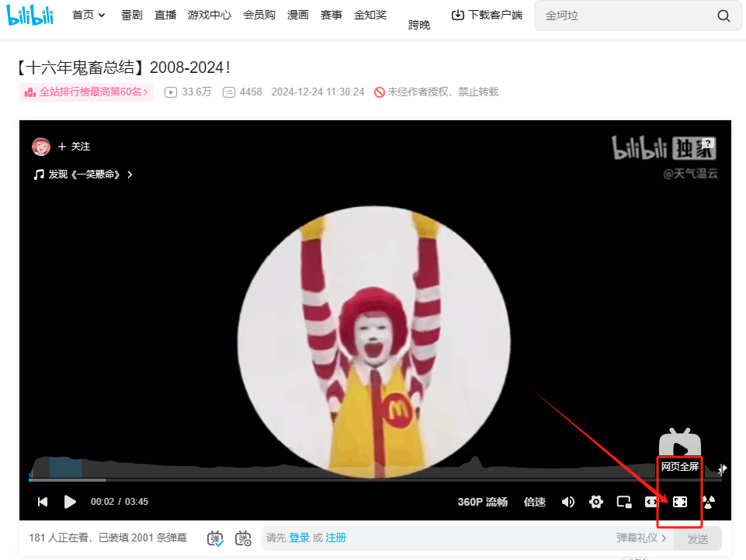
Task: Click the 4458 danmaku count
Action: tap(251, 92)
